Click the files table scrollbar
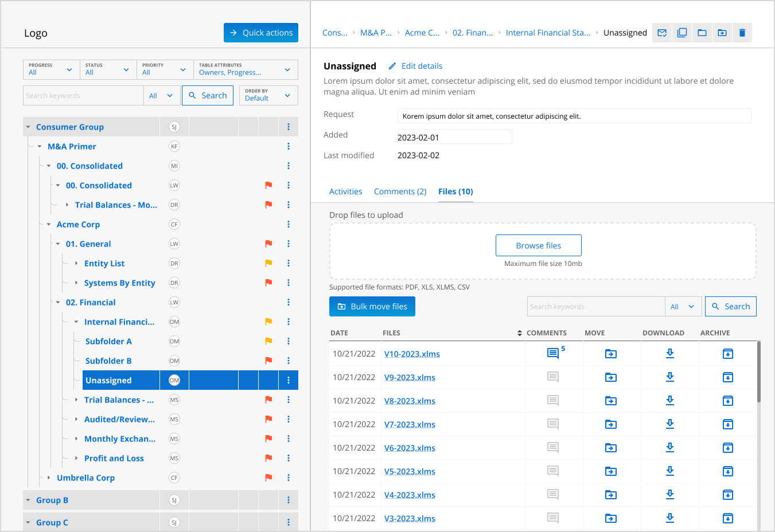Viewport: 775px width, 532px height. point(759,371)
